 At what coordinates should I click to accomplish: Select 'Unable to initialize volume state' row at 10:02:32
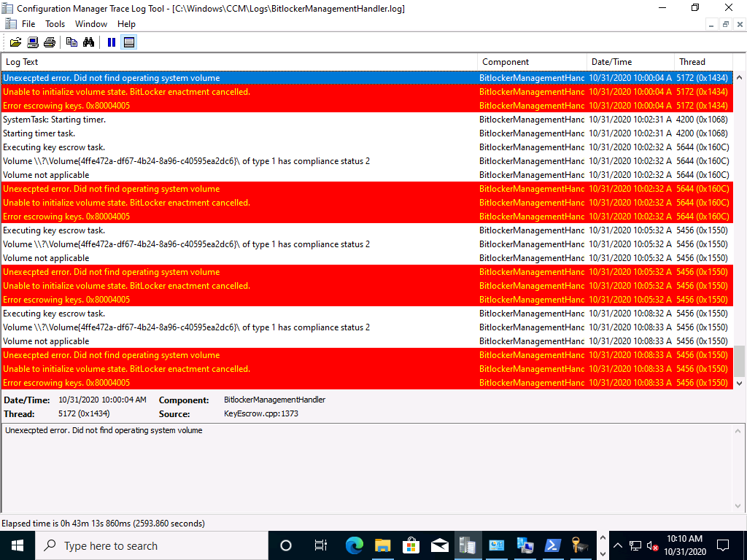[368, 203]
